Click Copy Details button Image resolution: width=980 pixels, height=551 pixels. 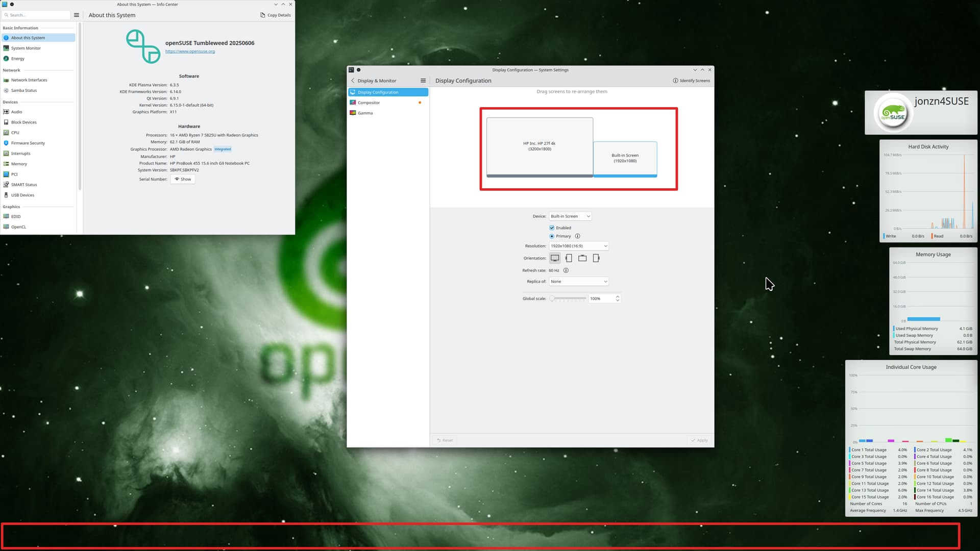(x=276, y=15)
